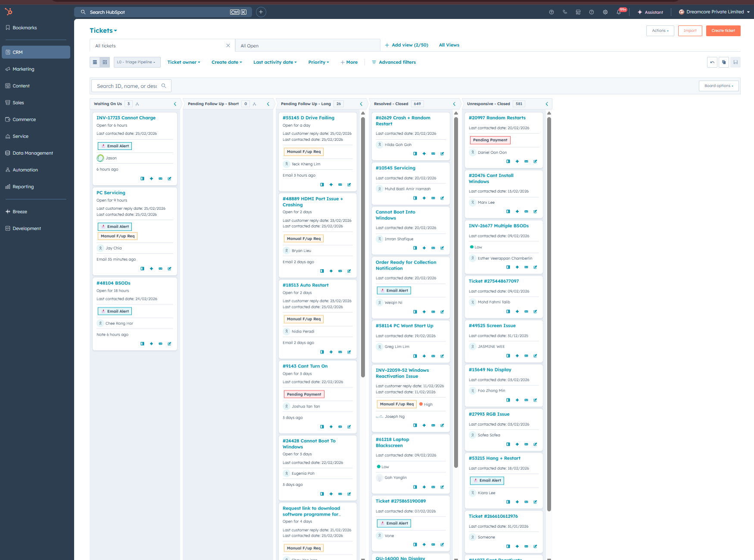Collapse the Waiting On Us column
Screen dimensions: 754x560
point(175,104)
